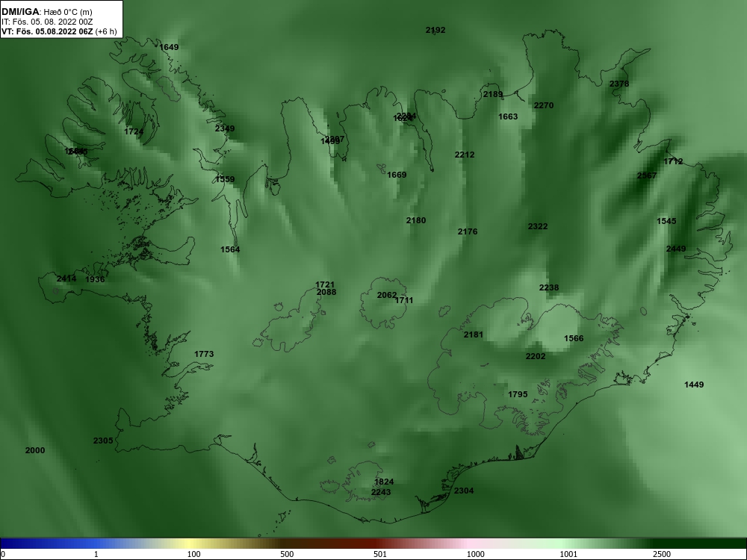Image resolution: width=747 pixels, height=560 pixels.
Task: Click the 2189 freezing-level value
Action: point(493,94)
